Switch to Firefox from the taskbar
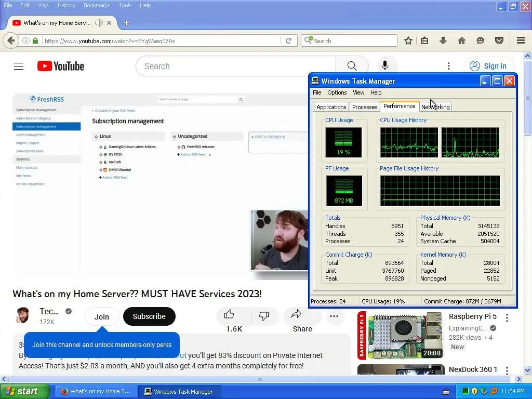This screenshot has width=532, height=399. [96, 391]
